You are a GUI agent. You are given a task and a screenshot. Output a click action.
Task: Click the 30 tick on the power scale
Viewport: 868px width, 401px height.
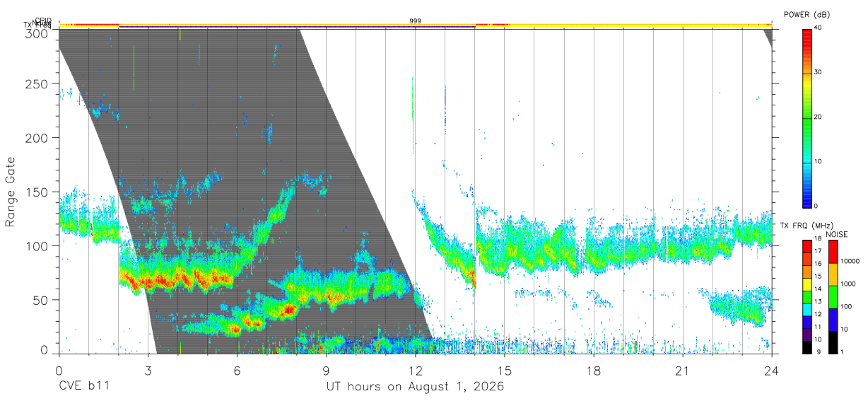(819, 72)
